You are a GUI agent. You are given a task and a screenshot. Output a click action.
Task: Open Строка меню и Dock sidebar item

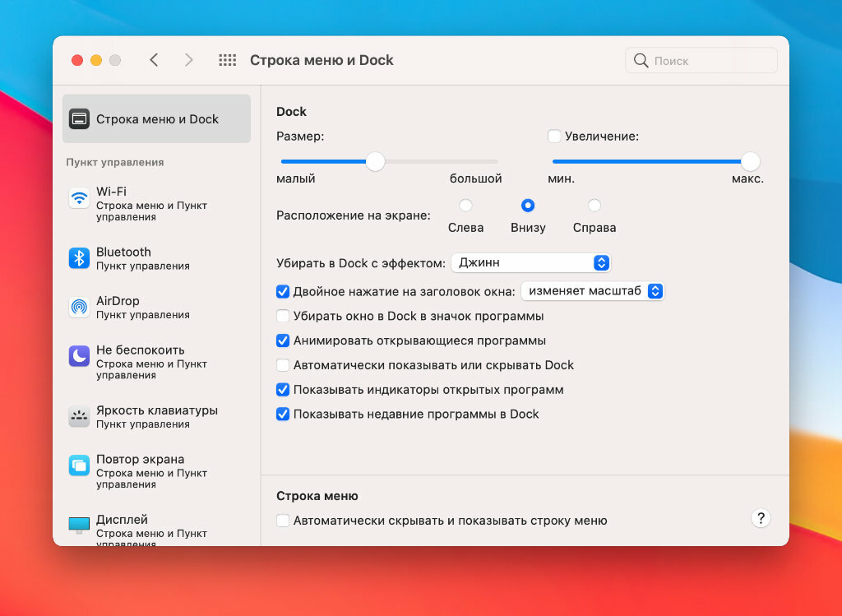click(x=156, y=118)
